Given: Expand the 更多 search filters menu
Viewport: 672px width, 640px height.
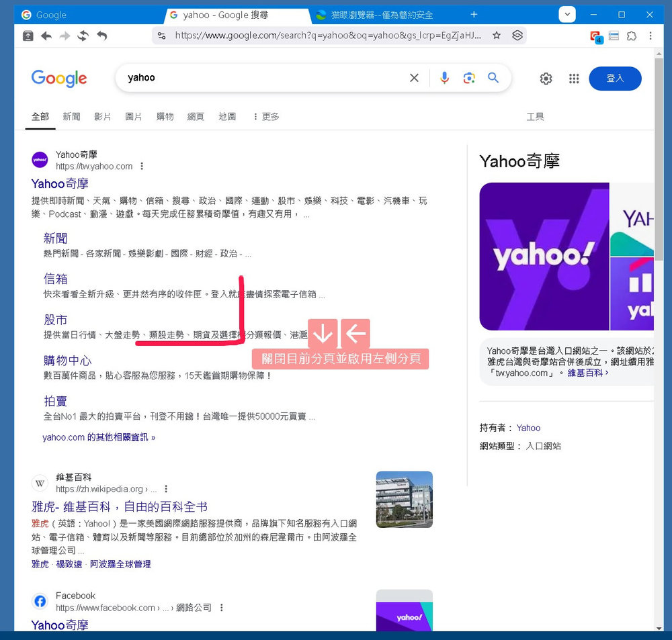Looking at the screenshot, I should 266,117.
